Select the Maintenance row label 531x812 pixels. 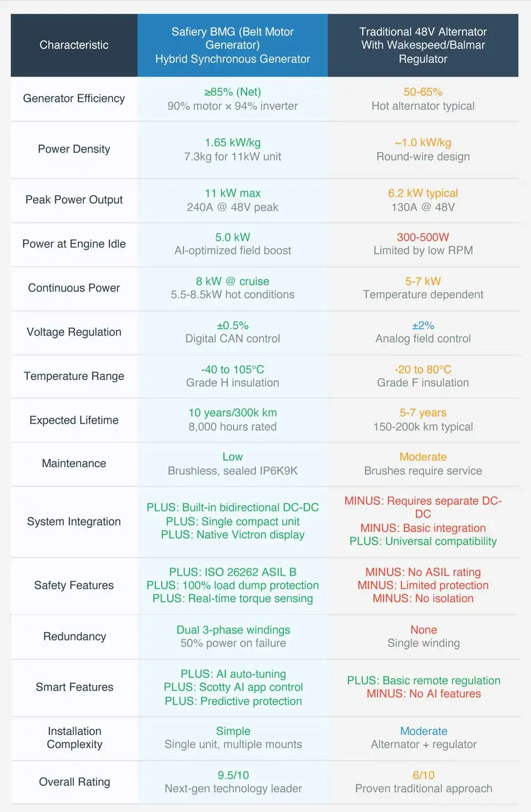[x=74, y=464]
